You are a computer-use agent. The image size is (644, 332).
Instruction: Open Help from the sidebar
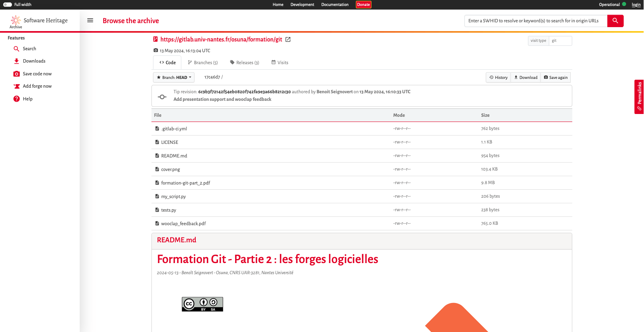23,99
